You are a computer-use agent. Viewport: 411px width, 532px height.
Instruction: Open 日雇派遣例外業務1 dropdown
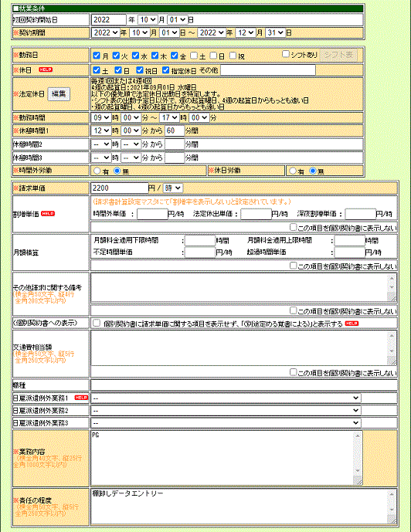226,398
